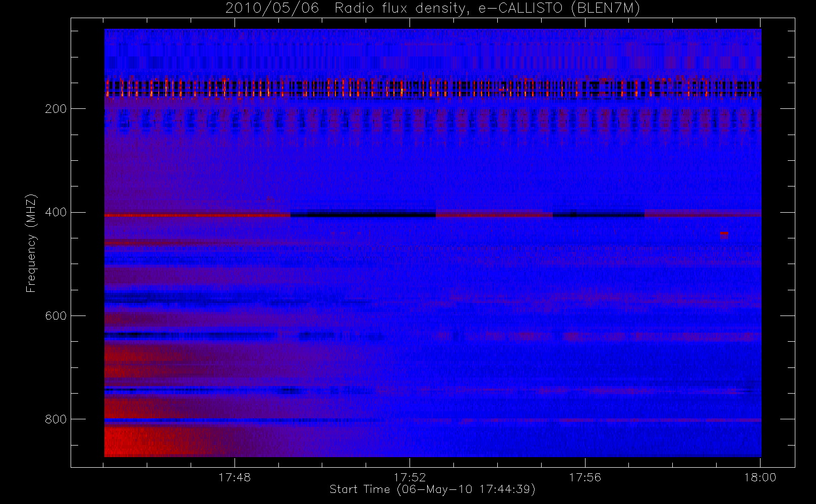Click the 800 frequency tick label

tap(55, 419)
